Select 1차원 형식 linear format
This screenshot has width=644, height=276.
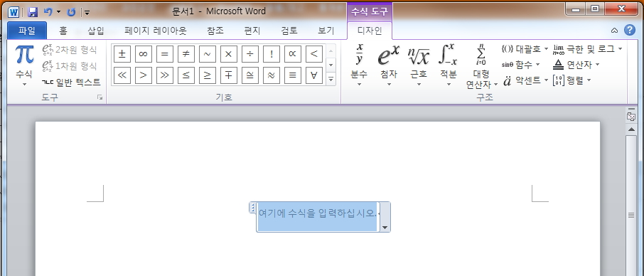[x=70, y=65]
